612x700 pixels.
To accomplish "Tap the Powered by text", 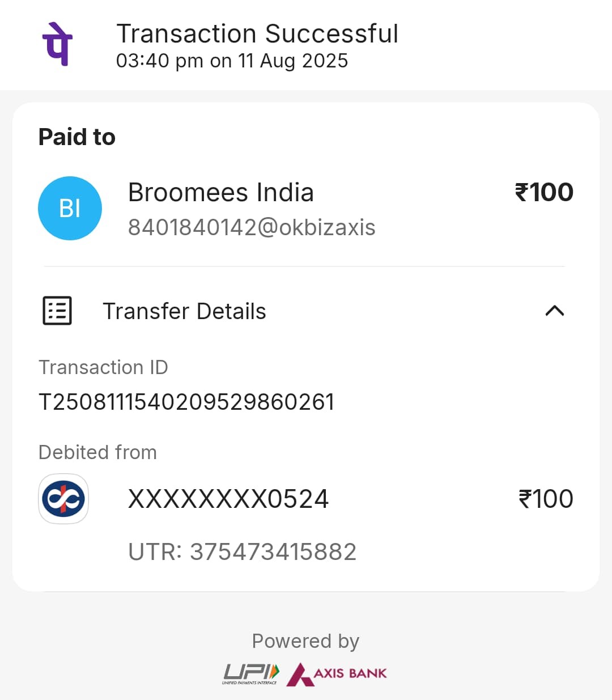I will tap(306, 641).
